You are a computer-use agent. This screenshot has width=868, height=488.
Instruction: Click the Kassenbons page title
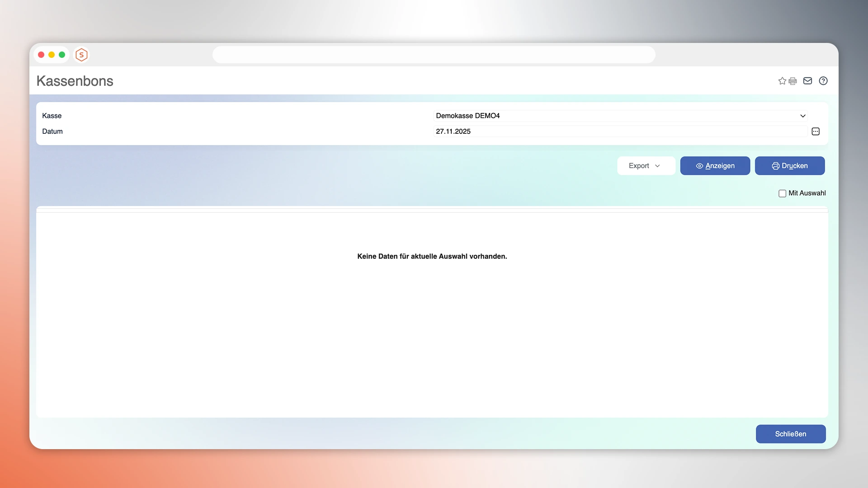(x=75, y=81)
